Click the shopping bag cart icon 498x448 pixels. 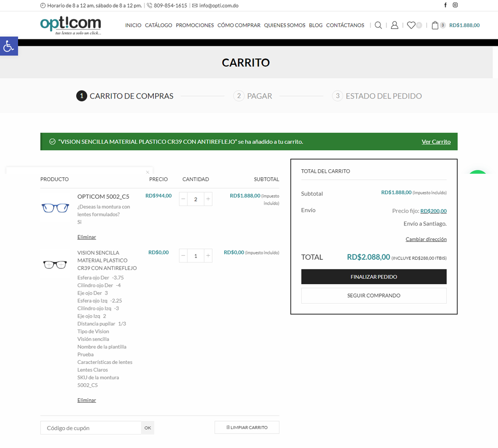pyautogui.click(x=435, y=25)
